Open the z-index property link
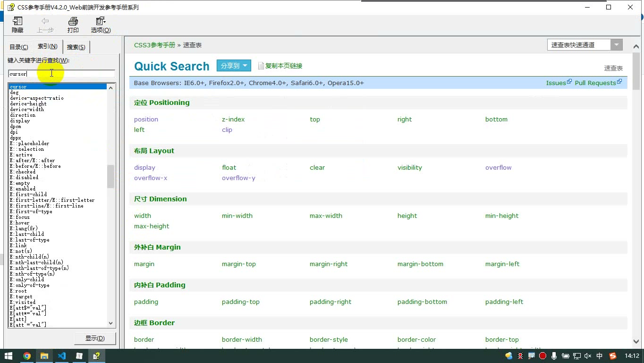The width and height of the screenshot is (644, 363). (233, 119)
